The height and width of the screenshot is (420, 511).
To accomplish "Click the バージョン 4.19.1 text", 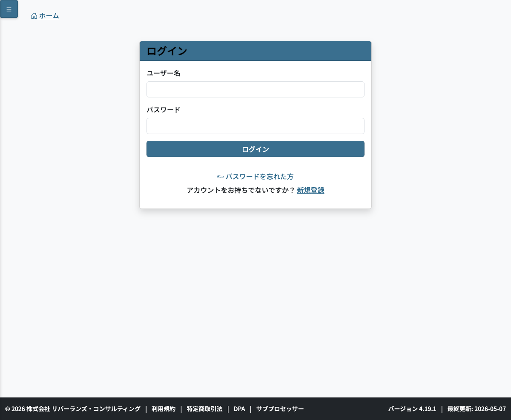I will tap(412, 409).
